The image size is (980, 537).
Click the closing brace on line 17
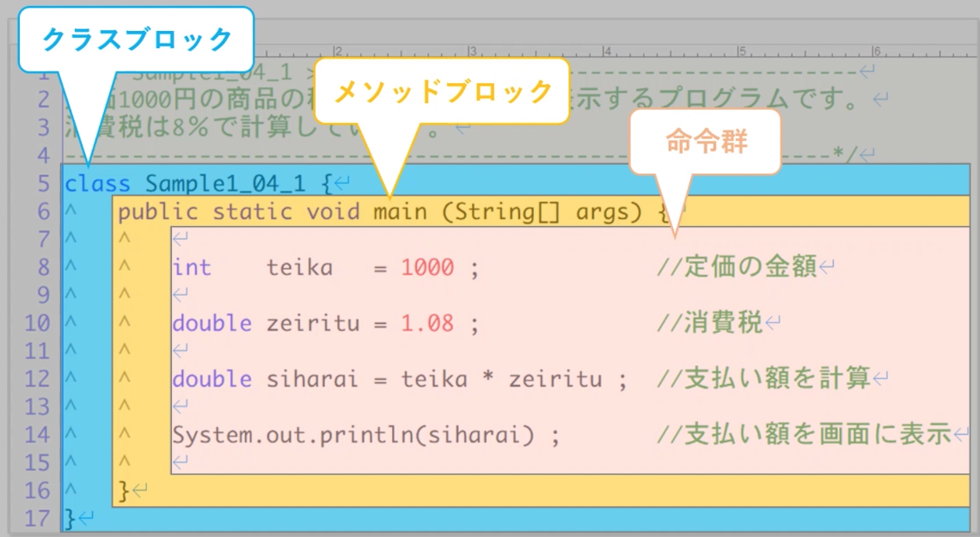[70, 519]
